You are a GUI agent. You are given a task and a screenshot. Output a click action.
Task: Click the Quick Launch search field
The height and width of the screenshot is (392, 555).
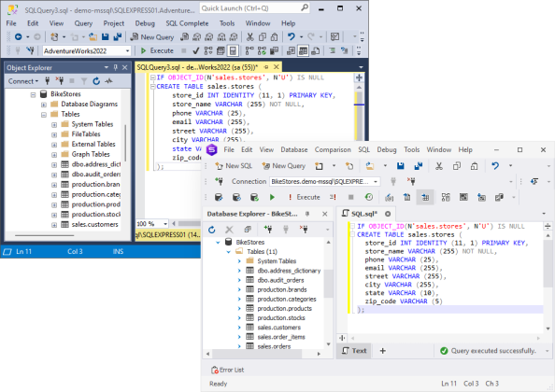coord(254,8)
